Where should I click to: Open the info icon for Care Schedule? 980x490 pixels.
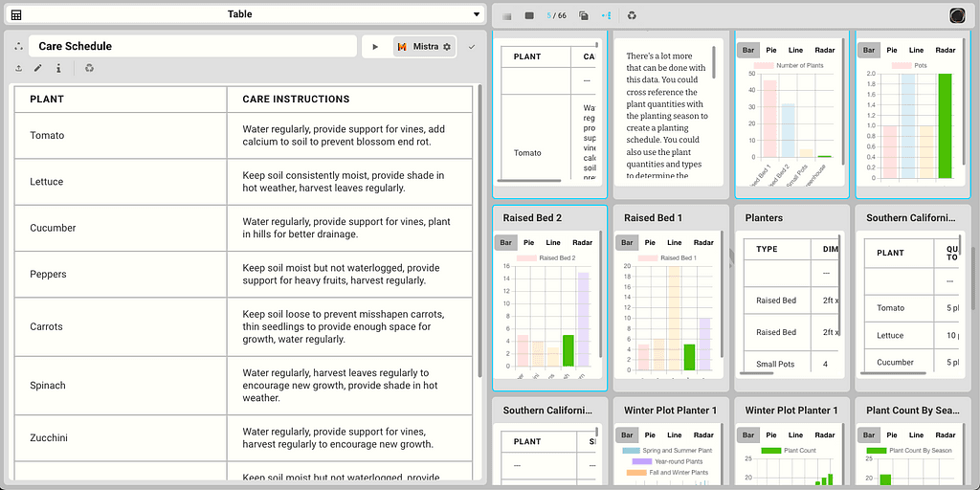pos(58,68)
